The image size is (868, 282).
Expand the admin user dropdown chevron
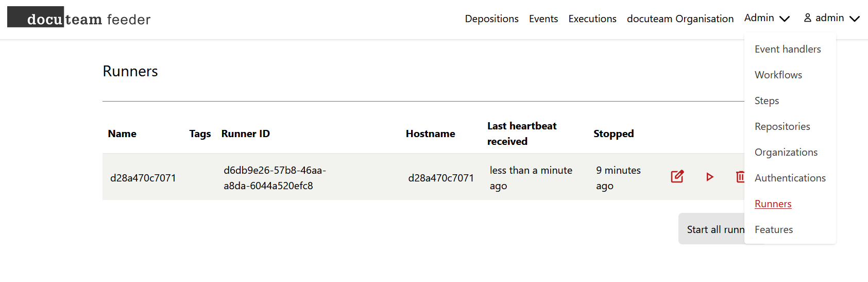click(855, 19)
